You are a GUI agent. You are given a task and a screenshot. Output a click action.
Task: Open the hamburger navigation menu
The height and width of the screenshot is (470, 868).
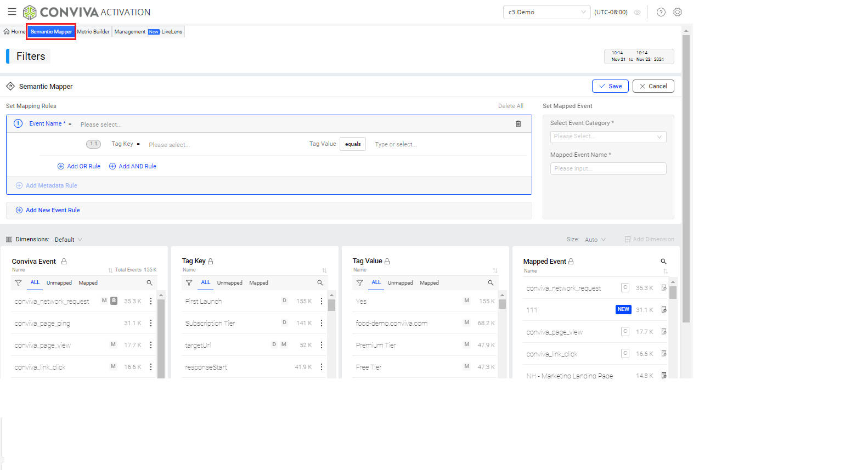pyautogui.click(x=12, y=12)
